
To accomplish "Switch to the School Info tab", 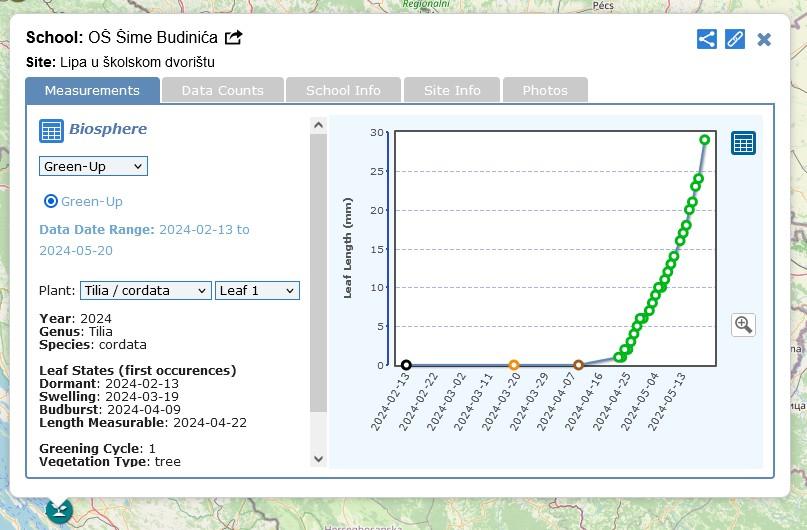I will (x=343, y=90).
